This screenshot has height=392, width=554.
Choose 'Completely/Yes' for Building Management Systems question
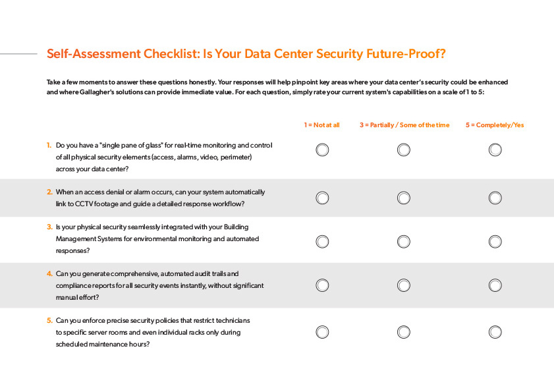[x=495, y=242]
